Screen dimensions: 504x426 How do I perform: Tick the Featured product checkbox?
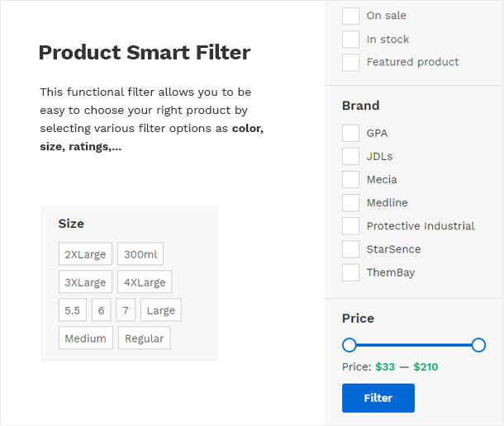(x=350, y=62)
